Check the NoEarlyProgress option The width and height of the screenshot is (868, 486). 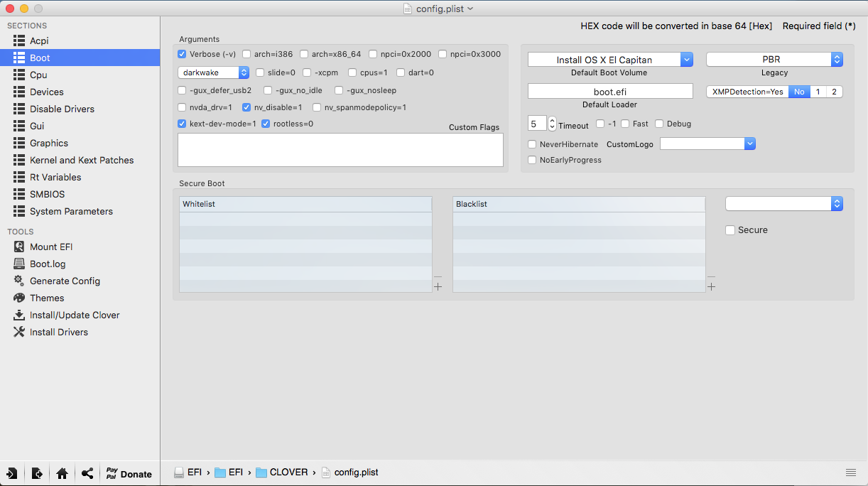pyautogui.click(x=532, y=160)
